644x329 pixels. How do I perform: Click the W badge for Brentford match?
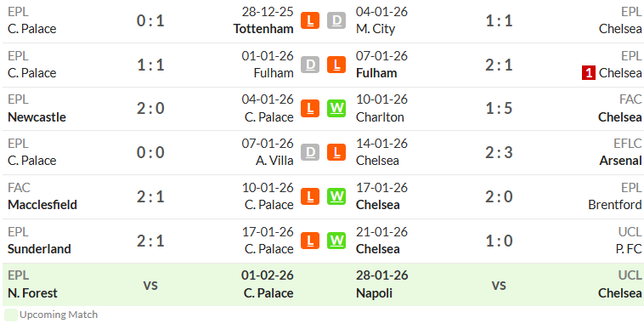336,196
